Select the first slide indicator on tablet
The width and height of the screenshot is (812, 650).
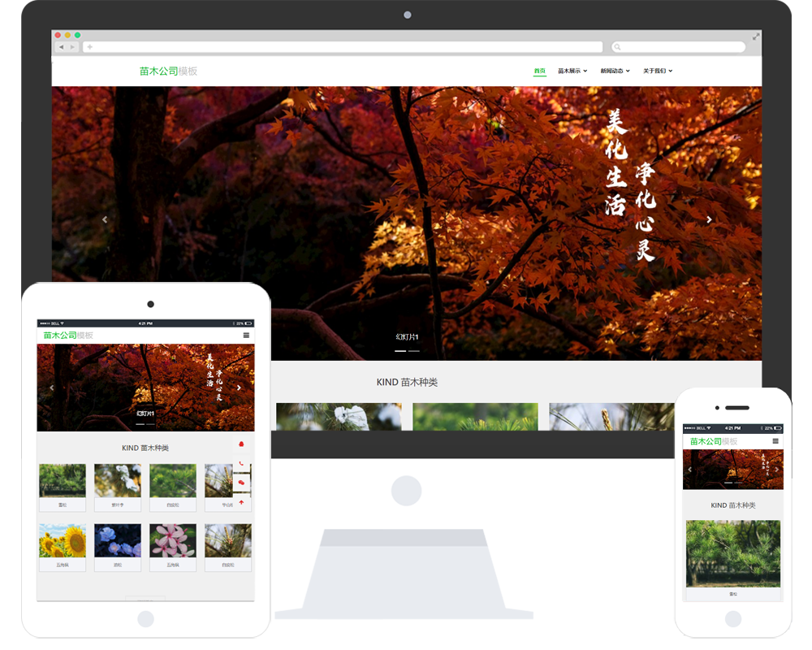(140, 424)
